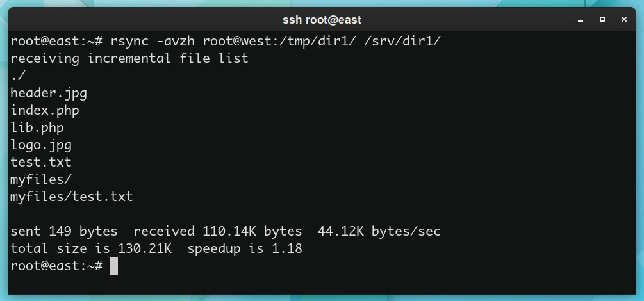Click 'receiving incremental file list' line
The image size is (644, 301).
pyautogui.click(x=129, y=58)
